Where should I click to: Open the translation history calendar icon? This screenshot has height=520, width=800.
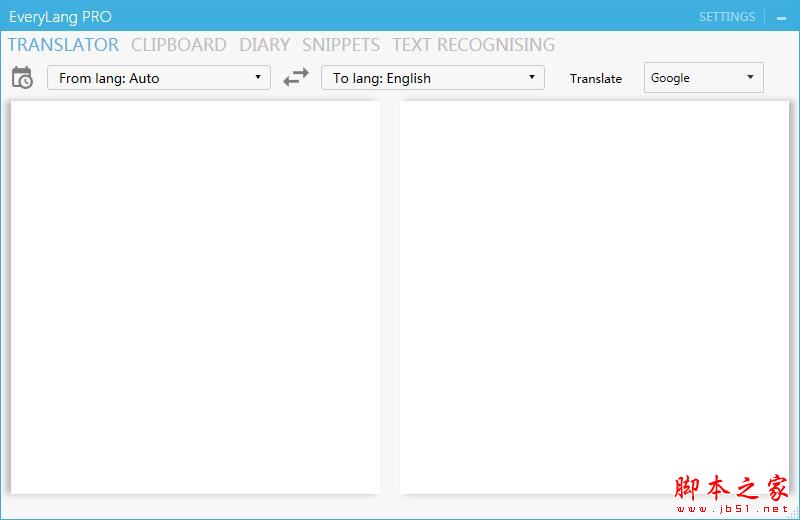[x=22, y=78]
